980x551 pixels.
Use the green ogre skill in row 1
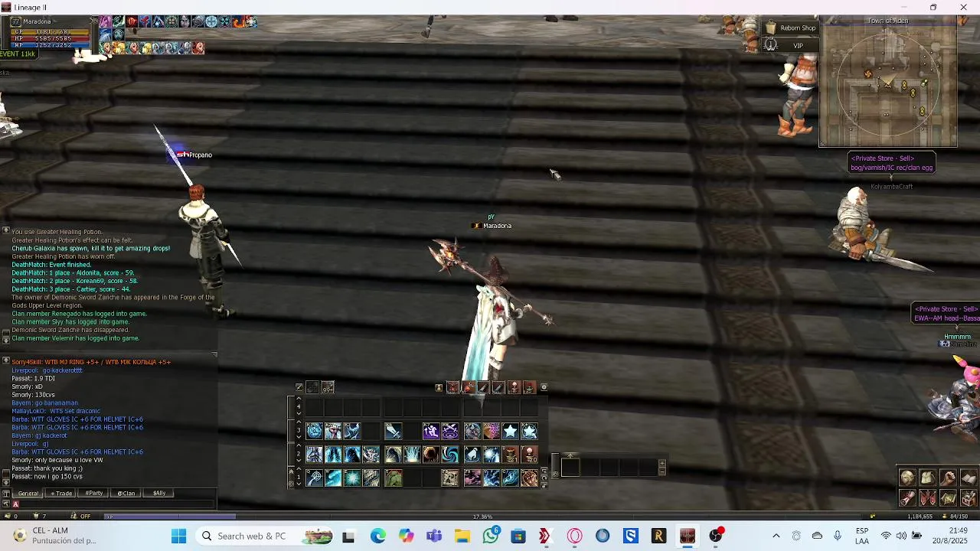[394, 478]
